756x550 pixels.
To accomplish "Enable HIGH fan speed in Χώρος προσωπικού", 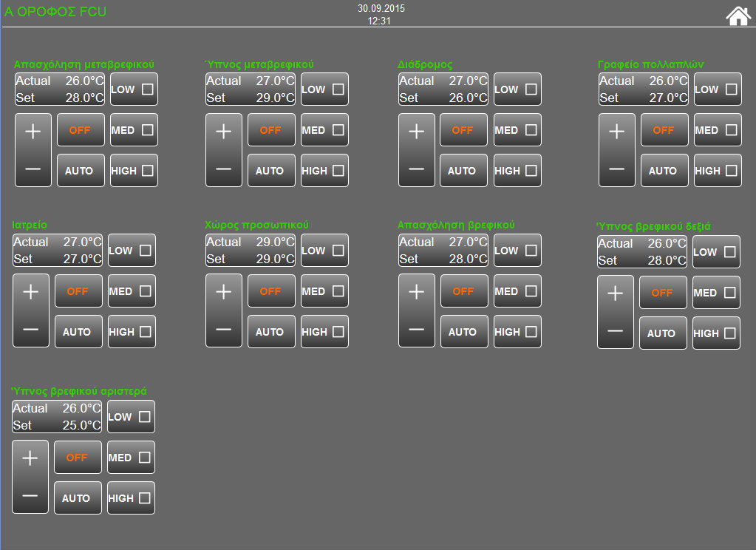I will point(324,332).
